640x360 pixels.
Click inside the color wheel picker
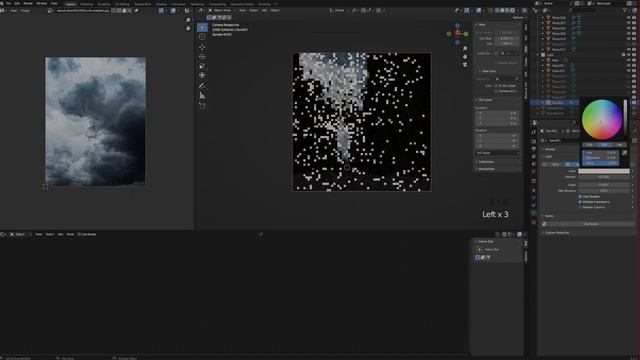tap(602, 120)
